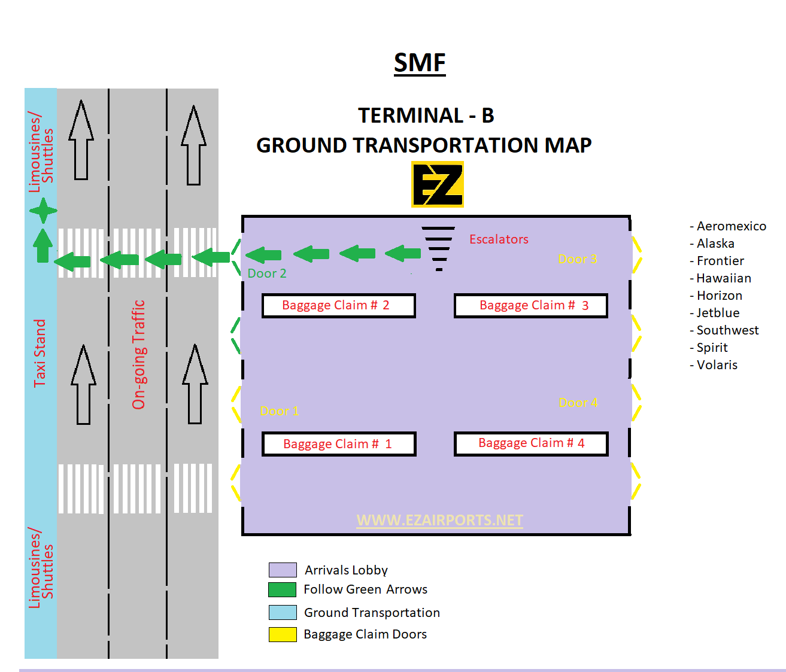This screenshot has height=672, width=786.
Task: Open the WWW.EZAIRPORTS.NET link
Action: coord(439,520)
